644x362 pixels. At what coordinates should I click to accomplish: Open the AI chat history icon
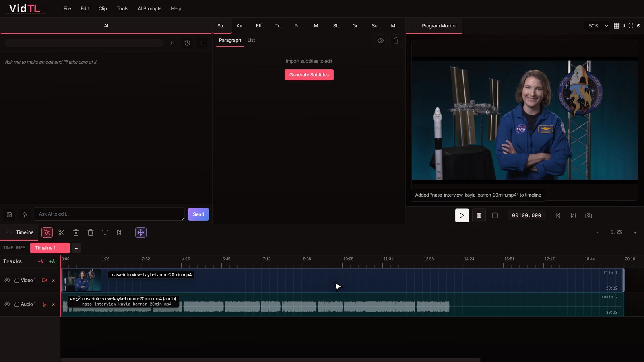tap(187, 43)
